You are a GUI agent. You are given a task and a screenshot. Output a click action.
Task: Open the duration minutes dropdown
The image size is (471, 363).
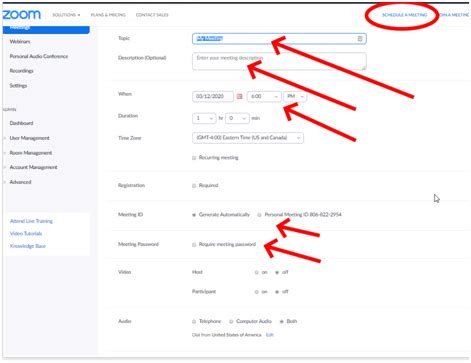tap(237, 118)
